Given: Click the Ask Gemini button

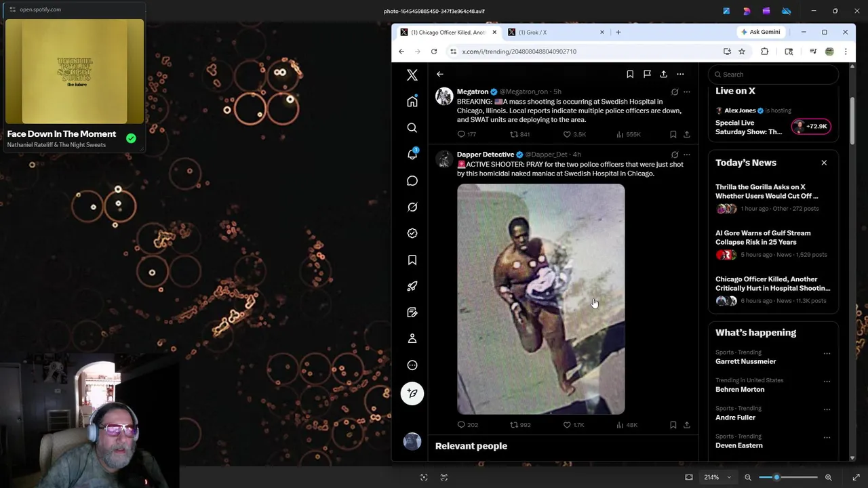Looking at the screenshot, I should [x=760, y=32].
